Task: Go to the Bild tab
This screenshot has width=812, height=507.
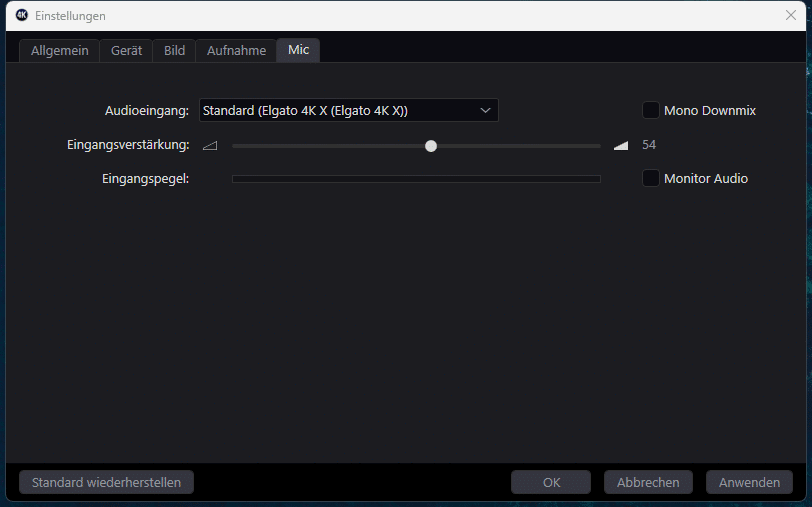Action: coord(174,50)
